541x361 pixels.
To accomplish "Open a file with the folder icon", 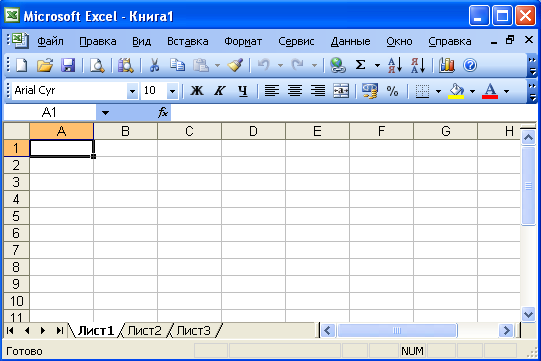I will [45, 65].
